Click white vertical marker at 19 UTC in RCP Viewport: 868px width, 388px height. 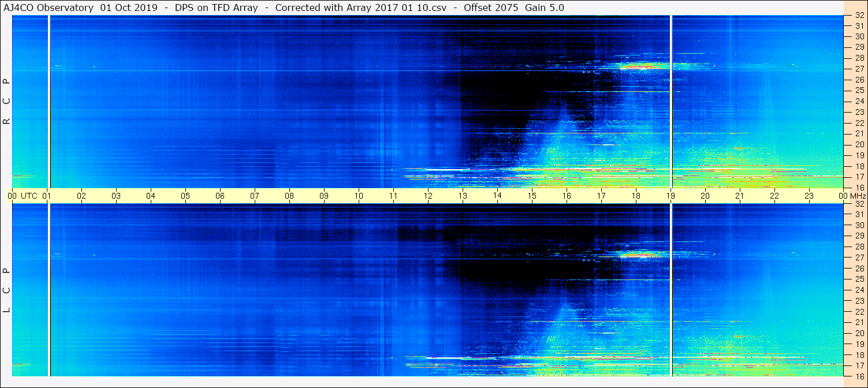[x=671, y=102]
